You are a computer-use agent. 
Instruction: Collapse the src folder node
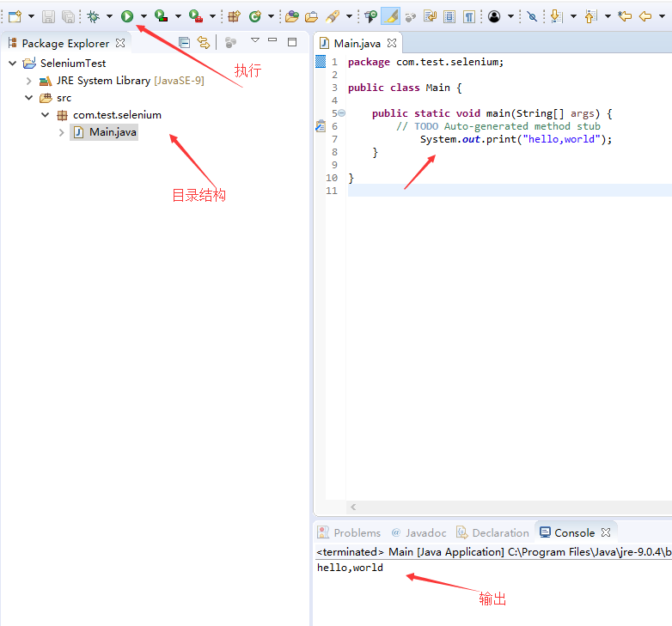[28, 98]
